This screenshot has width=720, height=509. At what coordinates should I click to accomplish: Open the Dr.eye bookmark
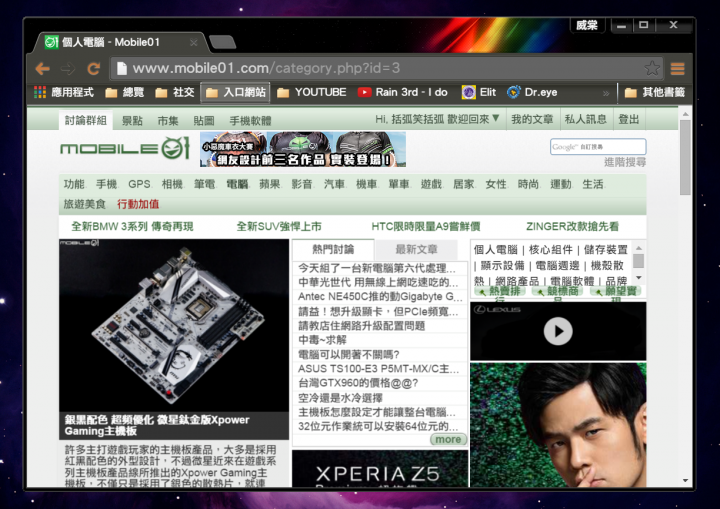pyautogui.click(x=532, y=92)
